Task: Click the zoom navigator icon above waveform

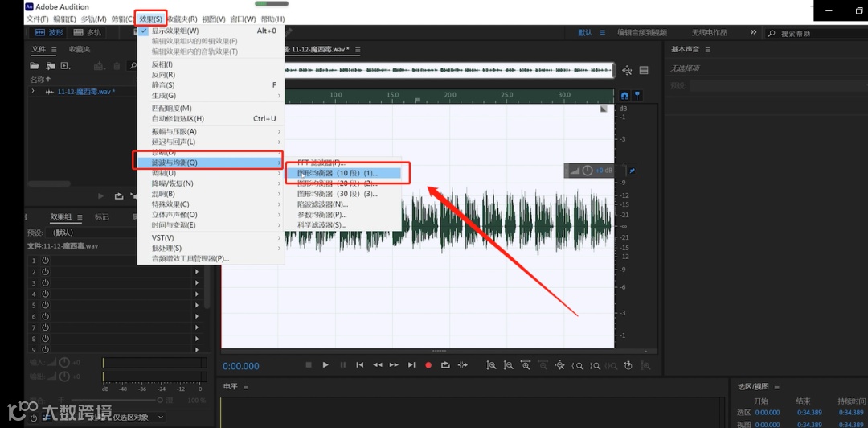Action: tap(627, 71)
